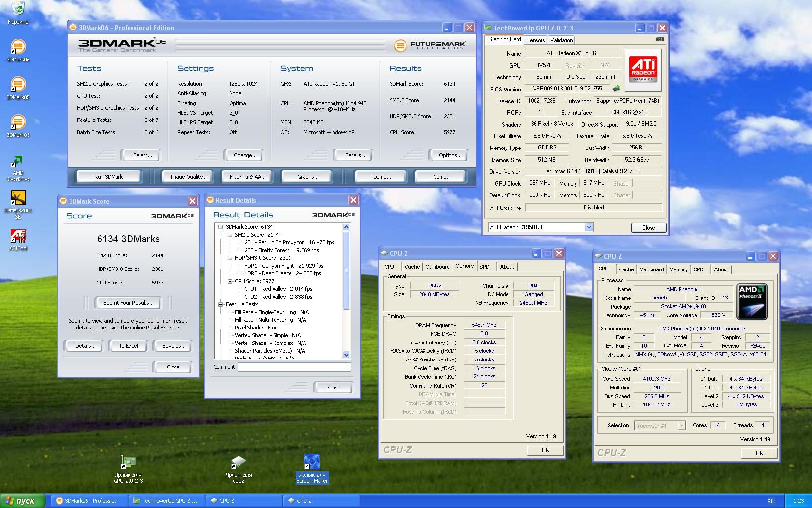Image resolution: width=812 pixels, height=508 pixels.
Task: Click into the Comment input field
Action: pos(294,367)
